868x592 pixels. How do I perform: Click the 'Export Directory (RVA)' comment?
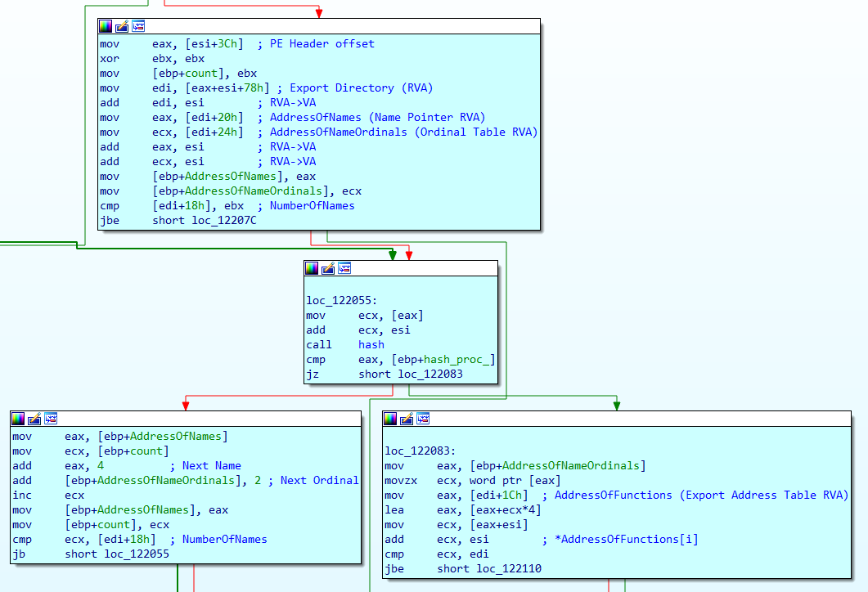coord(362,88)
